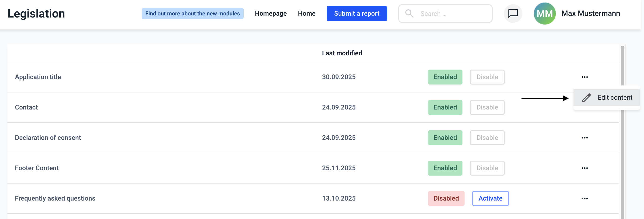Open the Home nav item
This screenshot has width=644, height=219.
coord(307,14)
